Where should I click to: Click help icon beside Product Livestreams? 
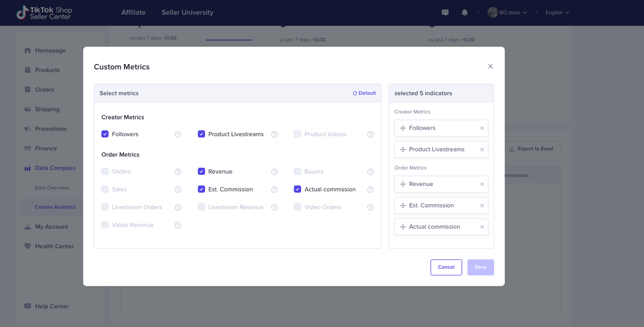(x=274, y=135)
